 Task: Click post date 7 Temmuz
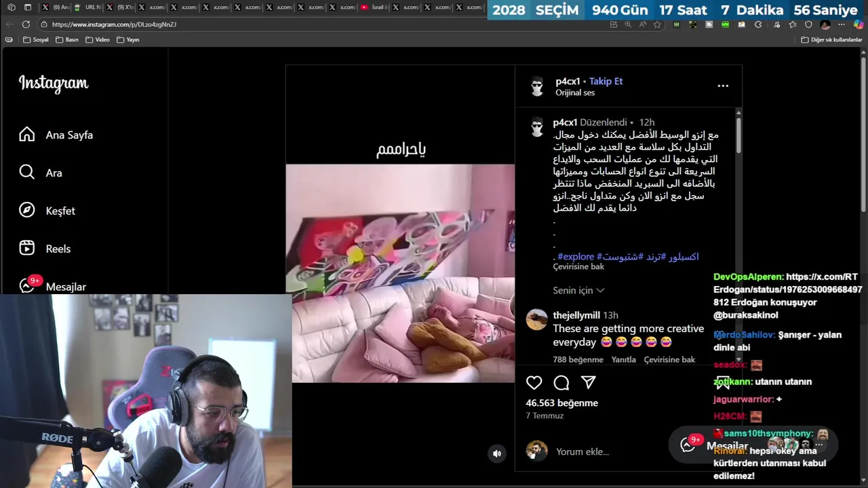point(545,416)
